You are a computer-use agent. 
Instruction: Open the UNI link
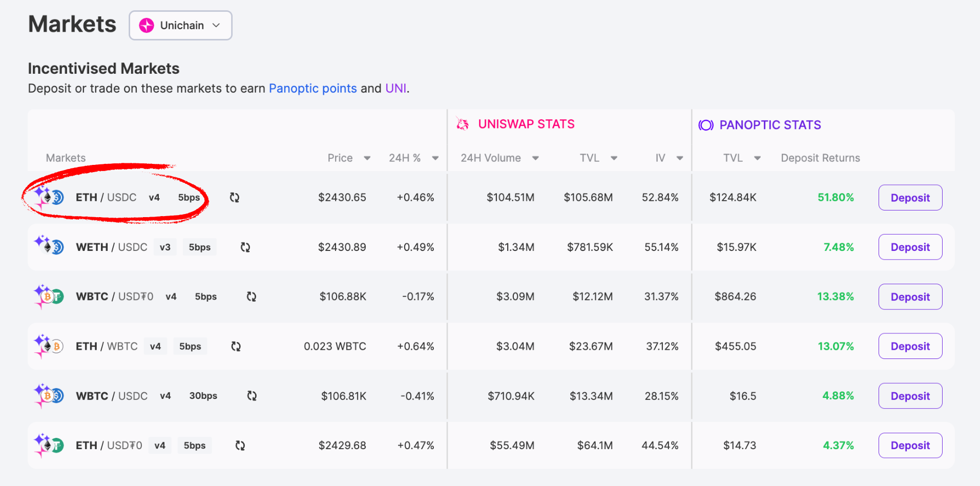click(x=395, y=89)
